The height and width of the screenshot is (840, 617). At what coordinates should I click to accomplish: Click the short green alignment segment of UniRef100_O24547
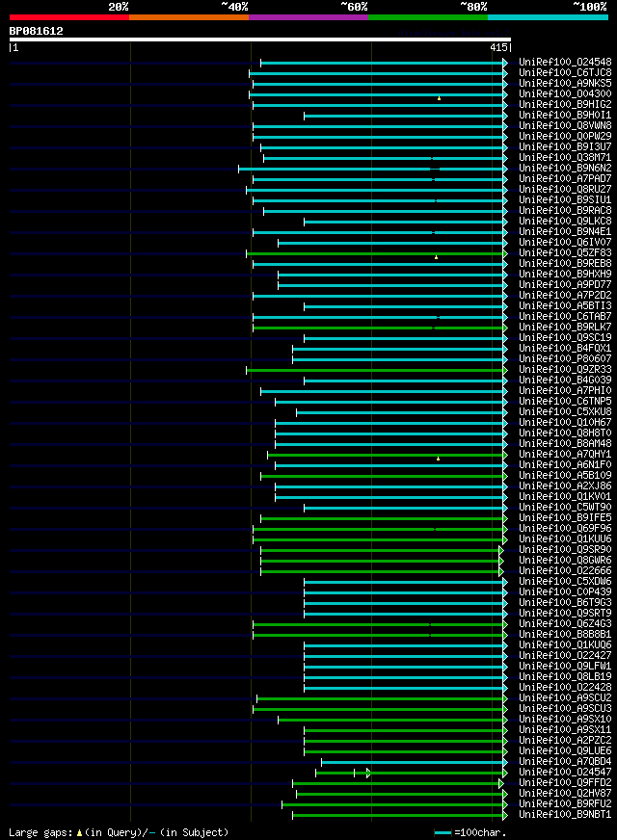pos(341,773)
